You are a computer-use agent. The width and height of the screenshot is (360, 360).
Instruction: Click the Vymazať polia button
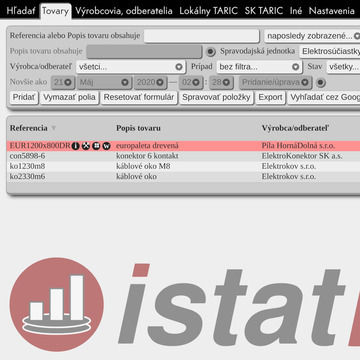69,98
